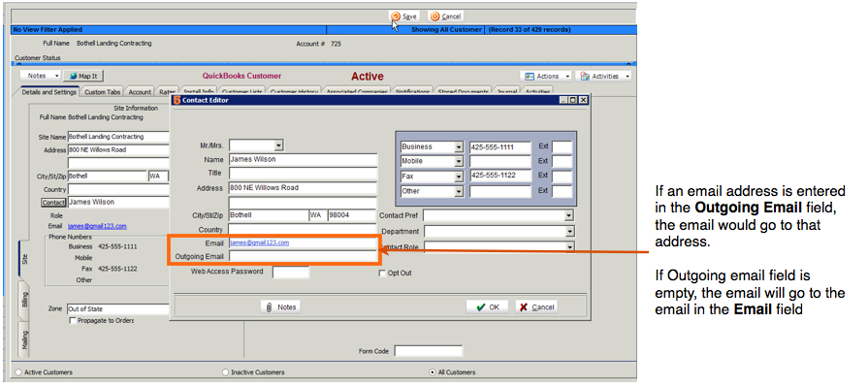The height and width of the screenshot is (387, 868).
Task: Click the Form Code field
Action: click(x=428, y=351)
